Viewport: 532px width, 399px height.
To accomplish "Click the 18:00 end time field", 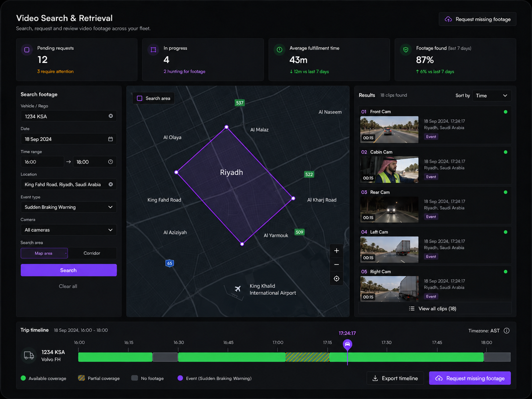I will point(95,162).
